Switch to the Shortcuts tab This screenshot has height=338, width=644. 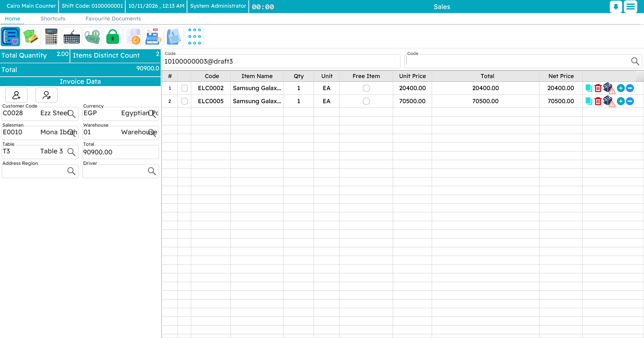(53, 19)
